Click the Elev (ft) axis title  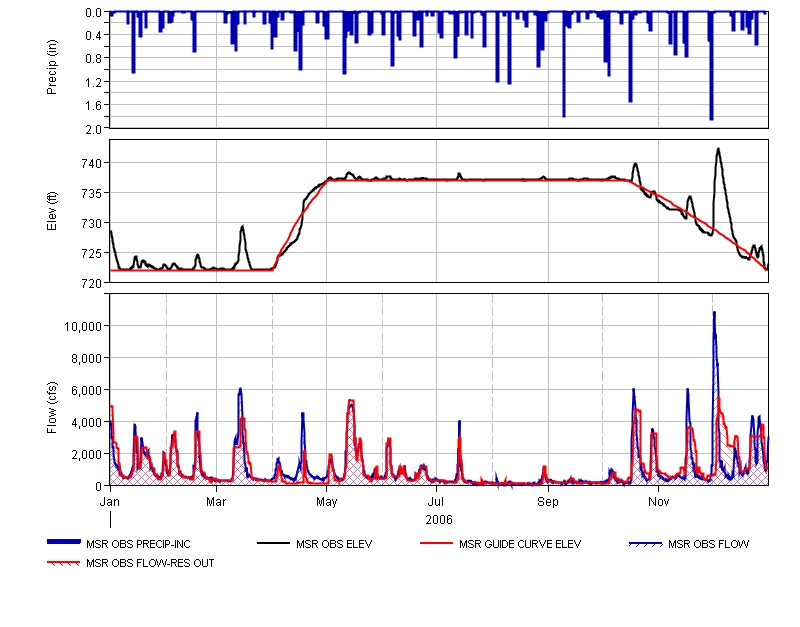point(52,211)
